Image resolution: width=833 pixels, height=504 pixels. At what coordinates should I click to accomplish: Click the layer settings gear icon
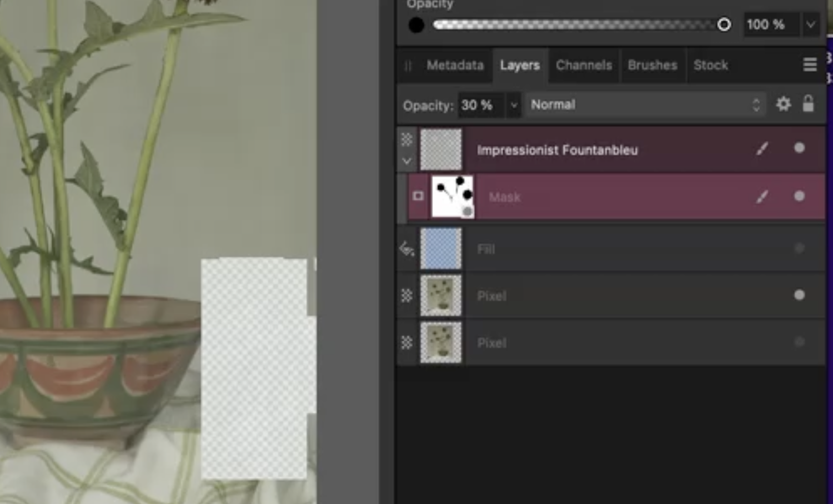click(x=784, y=104)
